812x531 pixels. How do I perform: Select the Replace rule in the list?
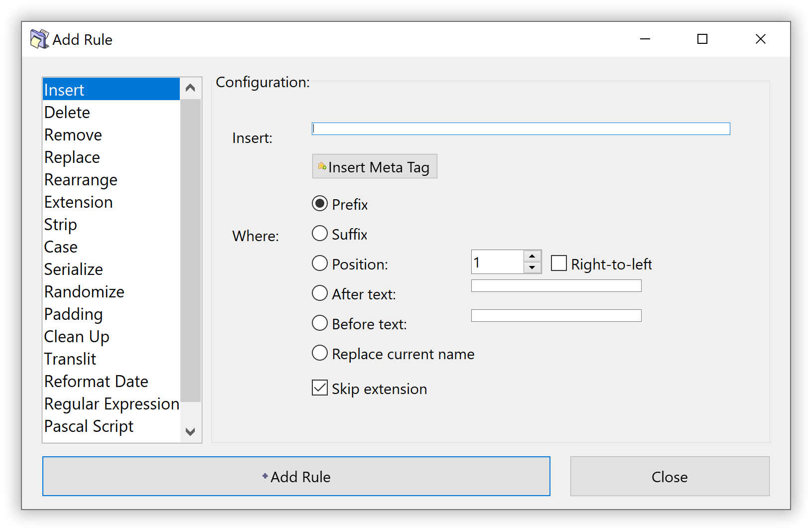pyautogui.click(x=72, y=157)
